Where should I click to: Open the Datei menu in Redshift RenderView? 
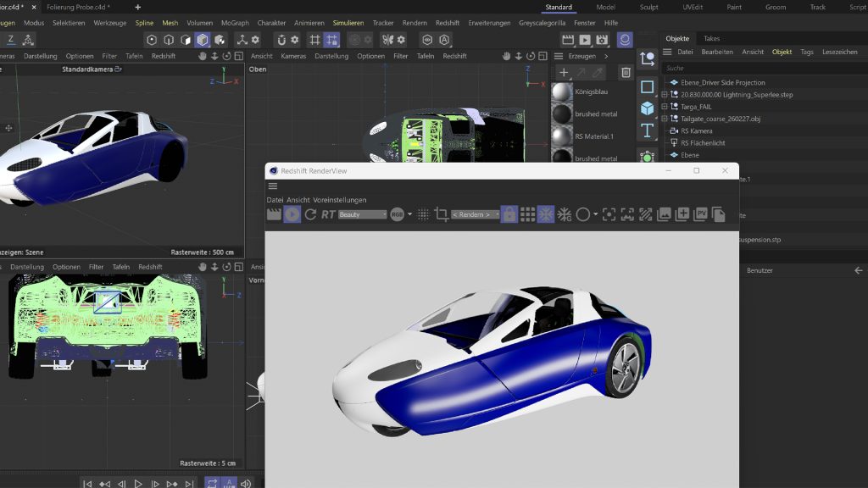click(x=275, y=200)
